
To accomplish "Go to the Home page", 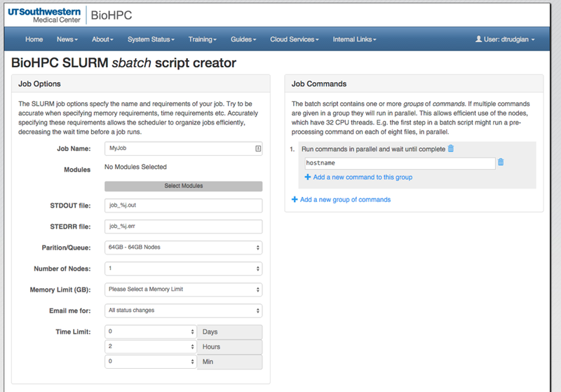I will (34, 39).
